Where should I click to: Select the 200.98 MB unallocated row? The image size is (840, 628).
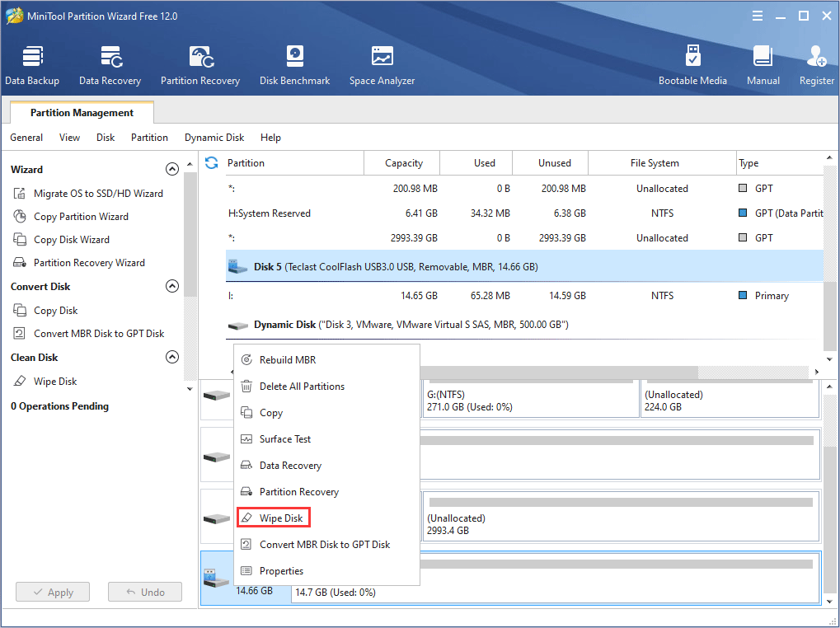point(524,189)
